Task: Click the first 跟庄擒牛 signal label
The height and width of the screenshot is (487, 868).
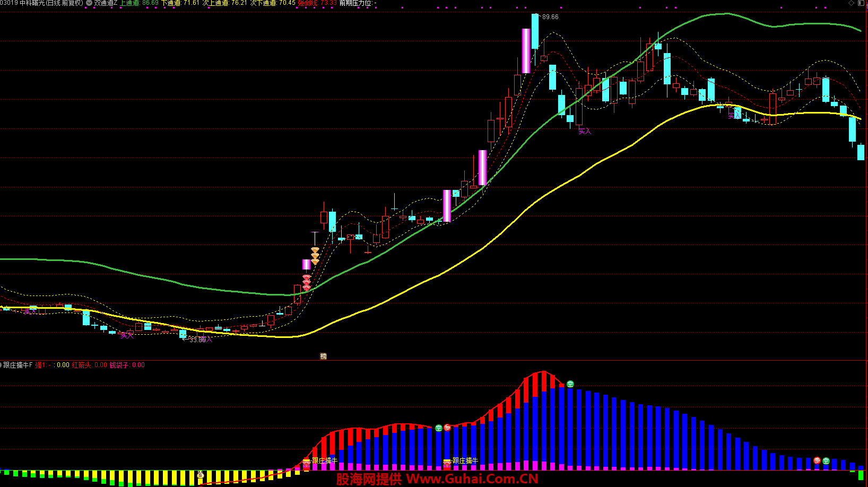Action: click(324, 460)
